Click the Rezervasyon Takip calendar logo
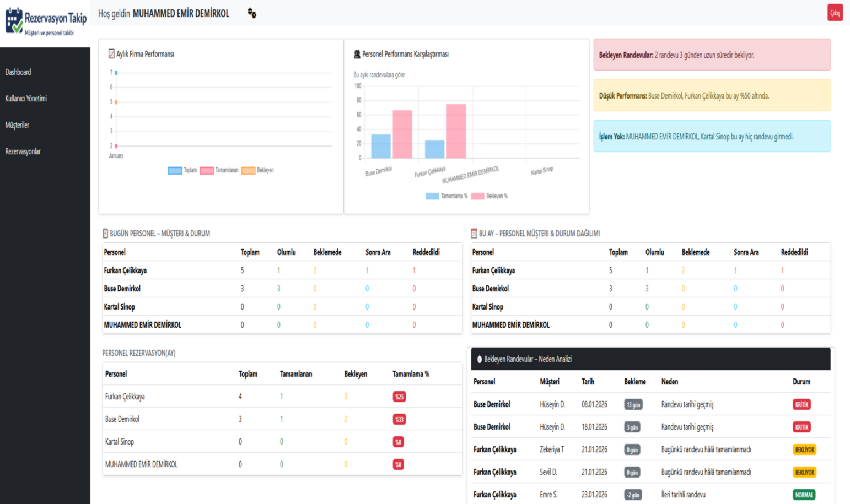850x504 pixels. [x=14, y=20]
